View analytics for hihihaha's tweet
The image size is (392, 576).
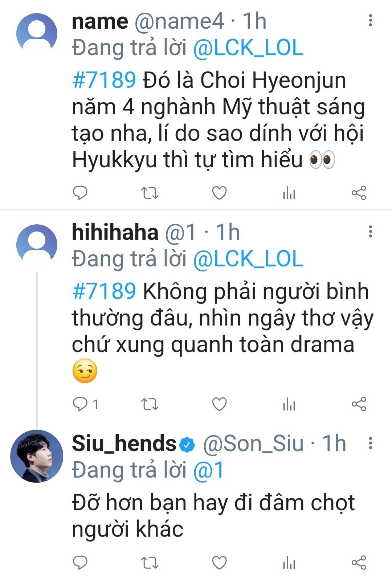(289, 404)
